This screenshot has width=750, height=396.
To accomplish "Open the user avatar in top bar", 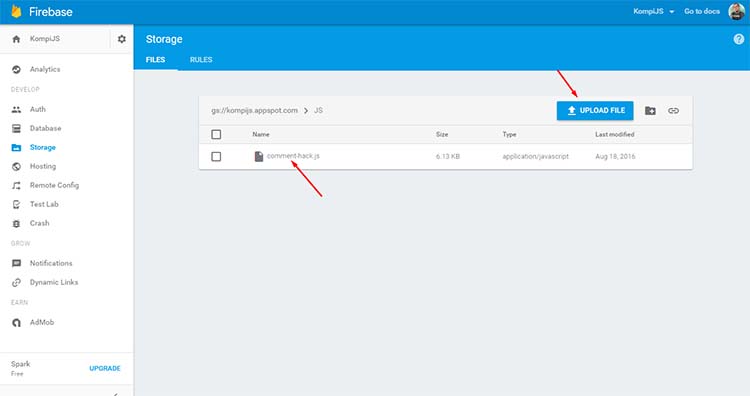I will (737, 11).
